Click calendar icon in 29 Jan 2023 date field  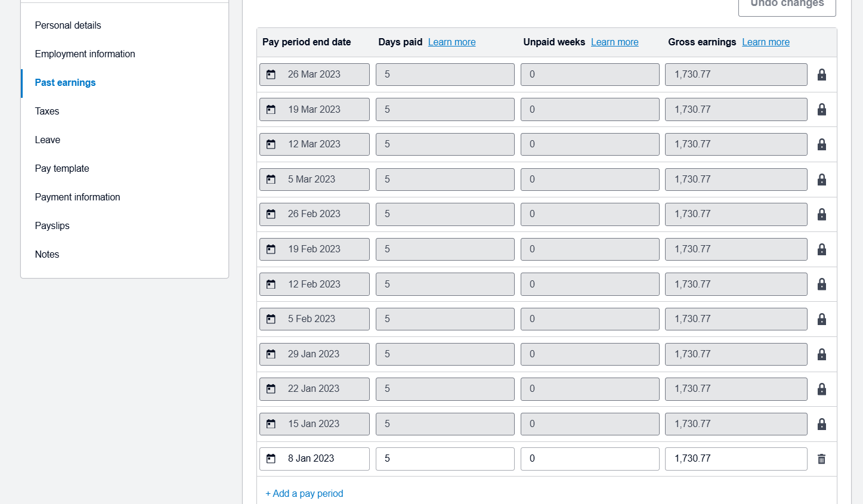point(271,354)
